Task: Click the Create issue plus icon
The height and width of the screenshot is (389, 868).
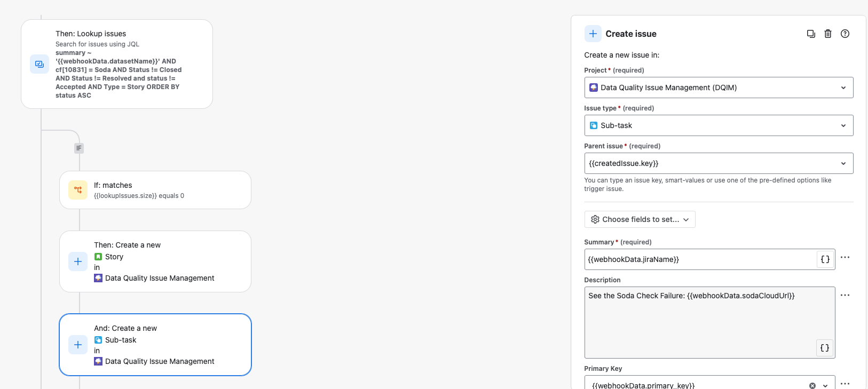Action: [593, 34]
